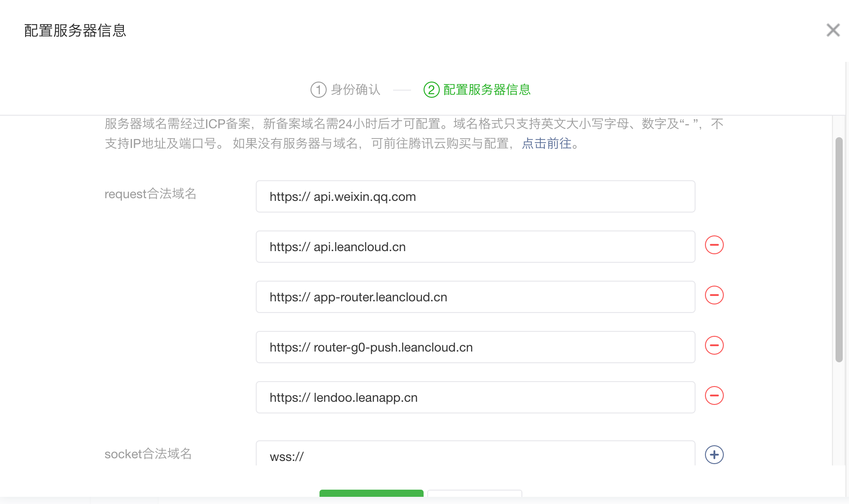849x504 pixels.
Task: Focus the api.leancloud.cn domain input
Action: coord(475,247)
